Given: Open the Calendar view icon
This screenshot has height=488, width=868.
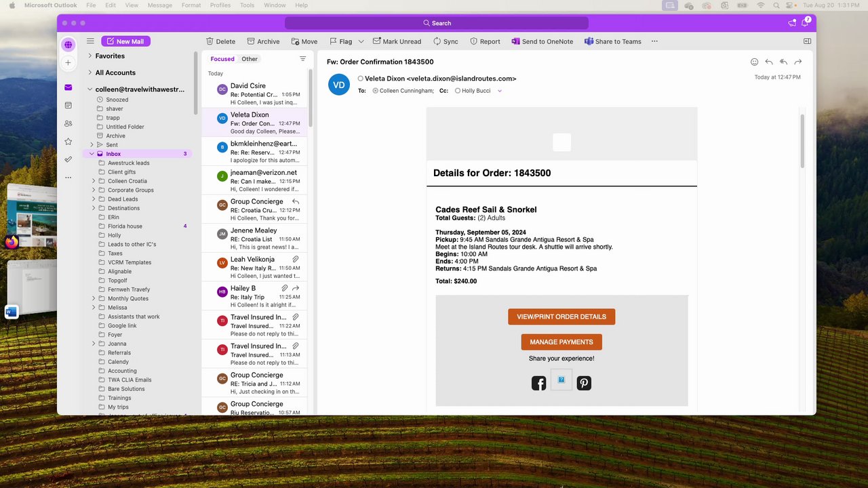Looking at the screenshot, I should tap(68, 106).
